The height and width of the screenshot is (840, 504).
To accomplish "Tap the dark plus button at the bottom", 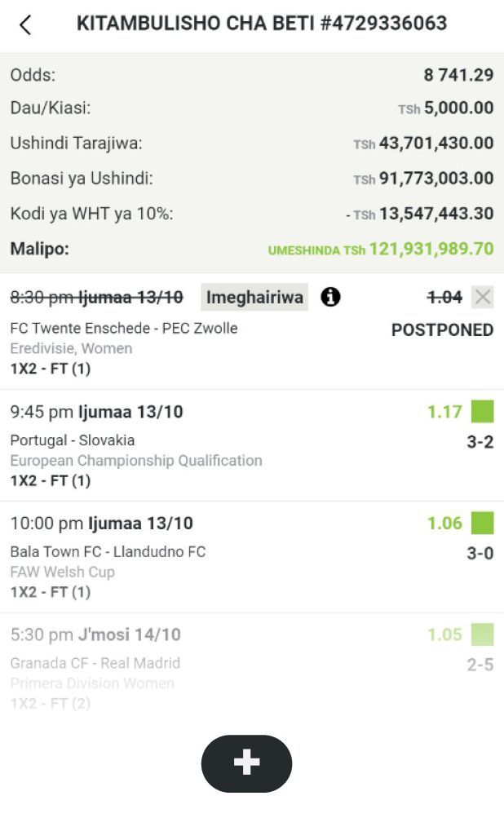I will pyautogui.click(x=246, y=763).
